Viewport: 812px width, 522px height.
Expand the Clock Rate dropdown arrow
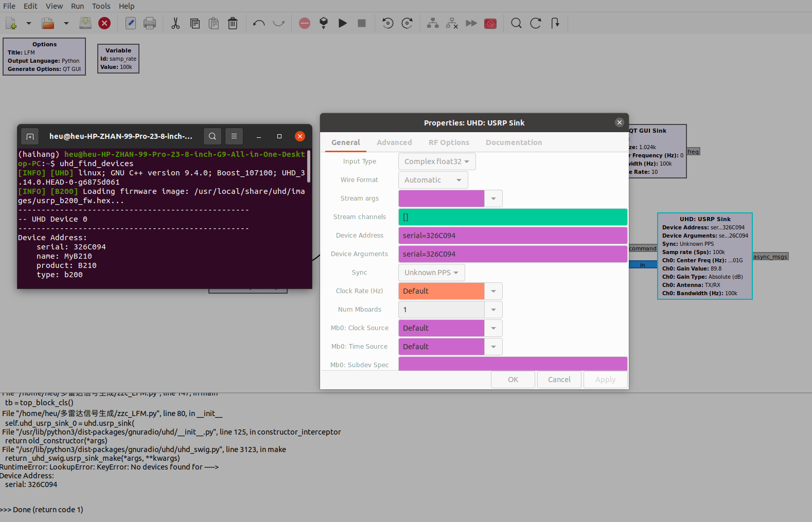point(493,291)
